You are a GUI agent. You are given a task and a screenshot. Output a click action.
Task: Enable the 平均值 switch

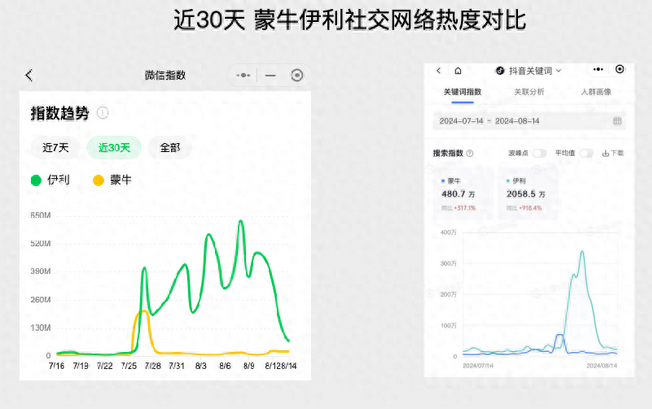coord(586,153)
